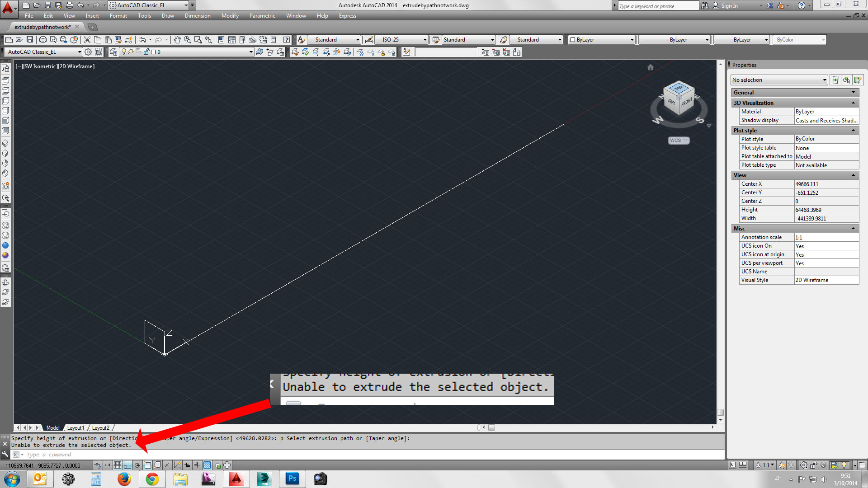Viewport: 868px width, 488px height.
Task: Open the Draw menu
Action: (x=168, y=16)
